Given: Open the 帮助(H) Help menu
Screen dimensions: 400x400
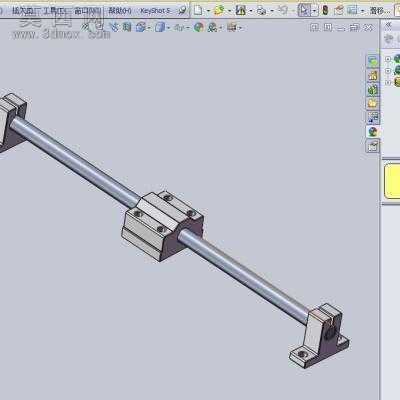Looking at the screenshot, I should coord(119,11).
